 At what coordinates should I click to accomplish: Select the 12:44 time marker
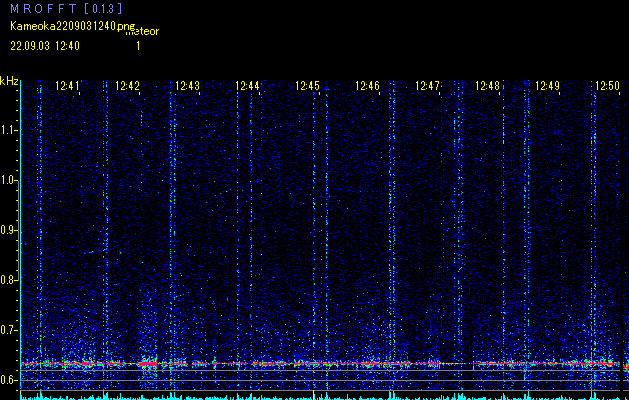[x=247, y=86]
